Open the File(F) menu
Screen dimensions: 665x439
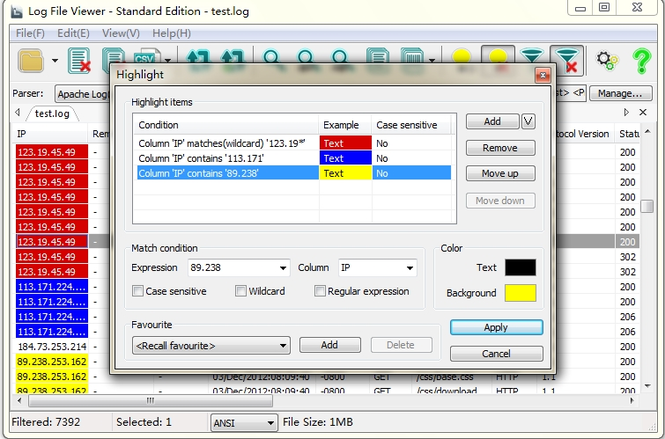point(30,33)
